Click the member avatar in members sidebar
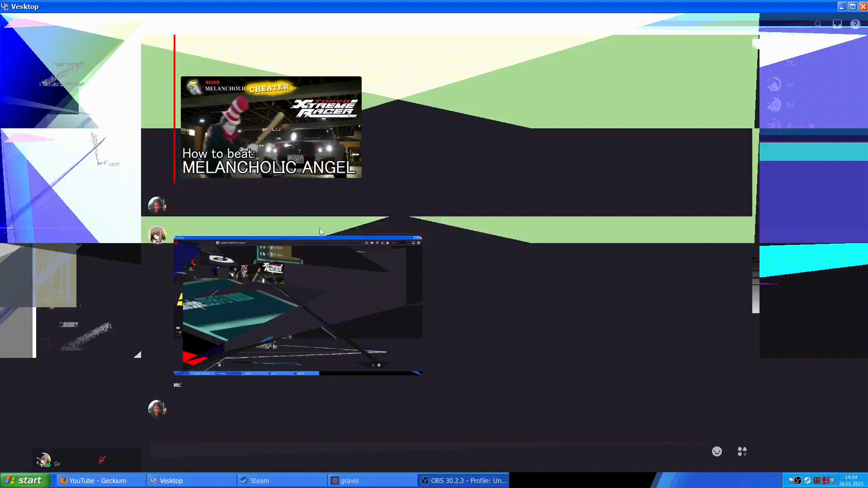This screenshot has width=868, height=488. (774, 84)
